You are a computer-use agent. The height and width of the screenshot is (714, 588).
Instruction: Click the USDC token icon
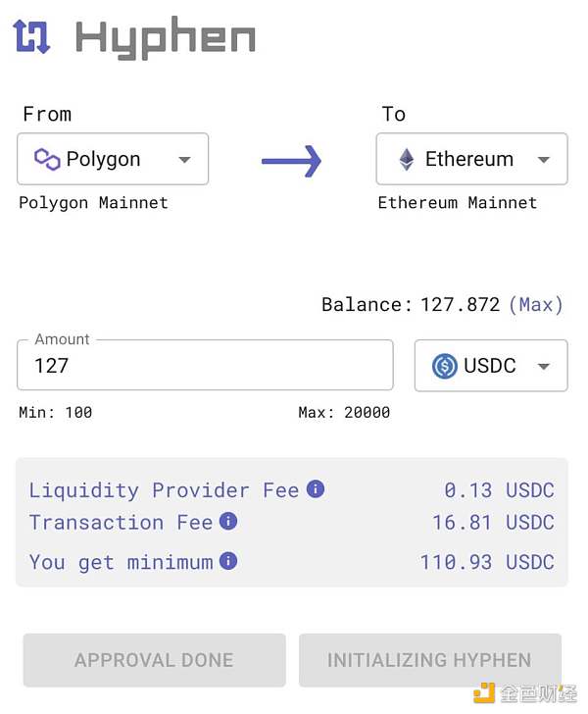click(445, 366)
